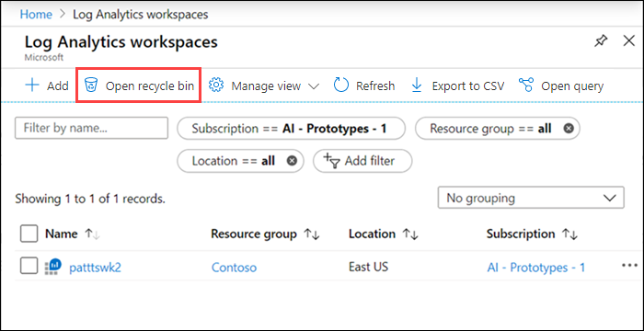
Task: Expand the Manage view chevron
Action: point(314,86)
